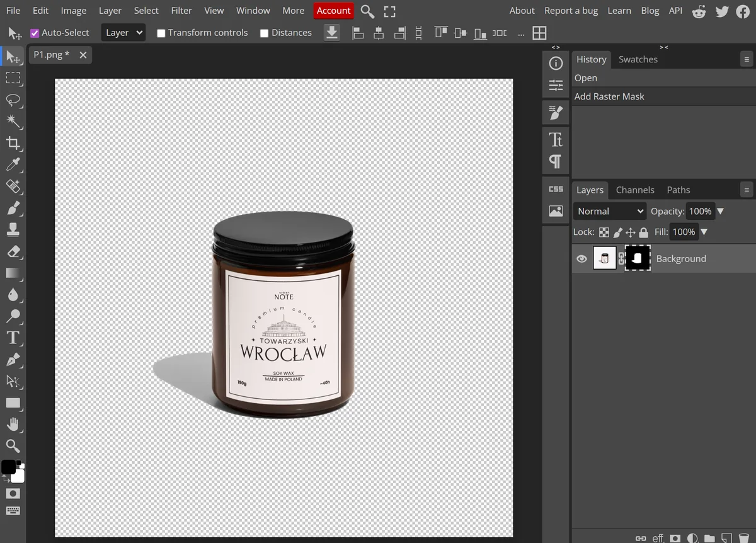Switch to the Channels tab

click(635, 190)
